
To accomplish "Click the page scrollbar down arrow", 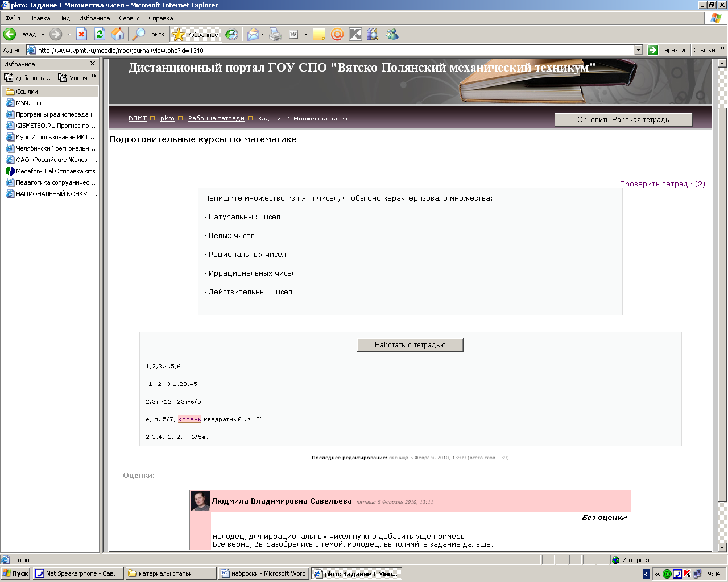I will [722, 548].
